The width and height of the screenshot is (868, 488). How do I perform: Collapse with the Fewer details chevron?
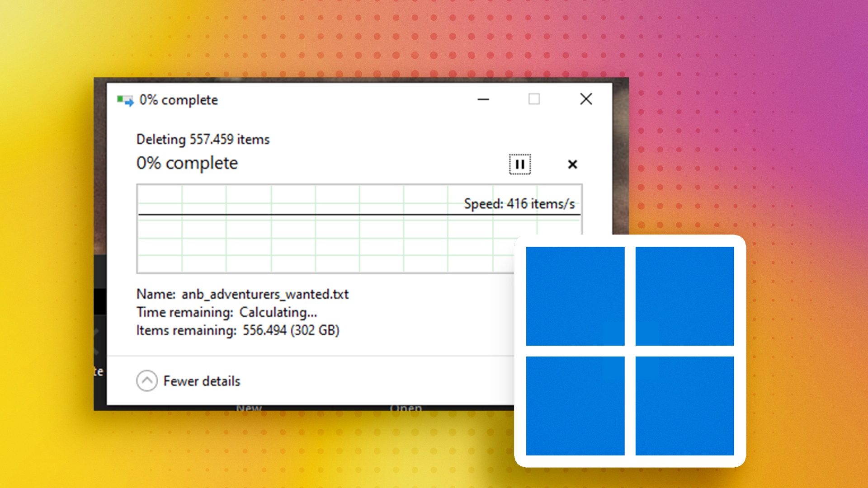(x=147, y=381)
